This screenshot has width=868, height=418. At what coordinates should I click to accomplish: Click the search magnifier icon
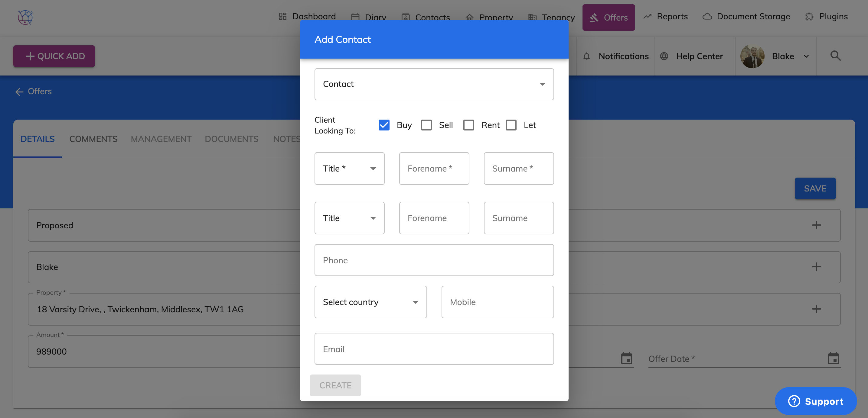click(835, 56)
